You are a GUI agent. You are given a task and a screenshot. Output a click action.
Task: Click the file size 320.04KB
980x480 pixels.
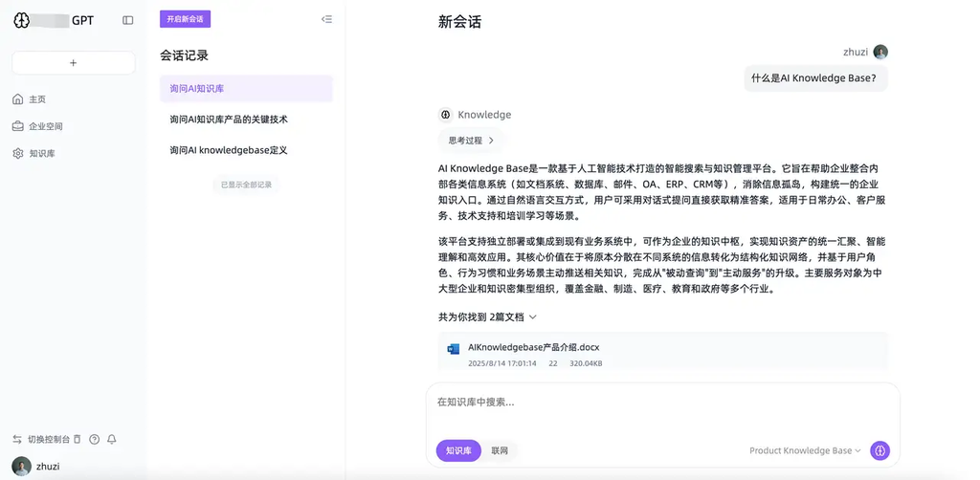point(586,363)
